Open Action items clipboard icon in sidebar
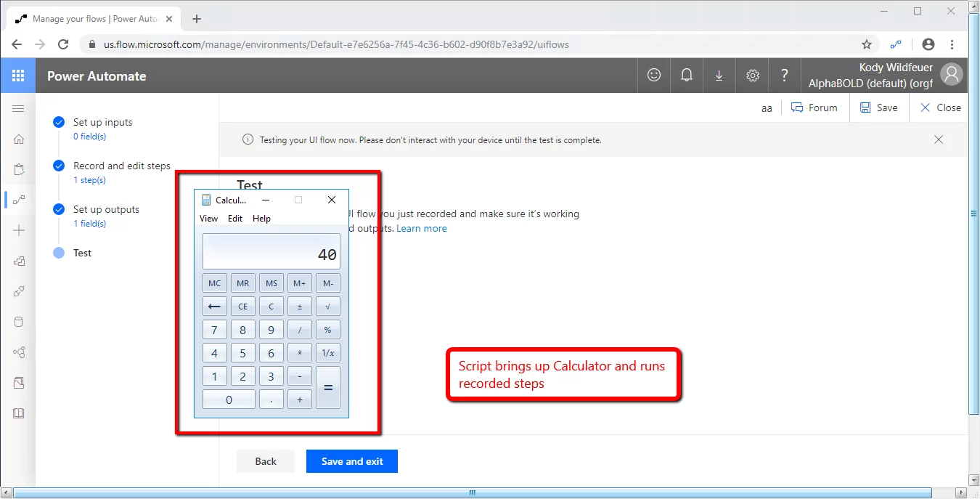 click(x=19, y=170)
